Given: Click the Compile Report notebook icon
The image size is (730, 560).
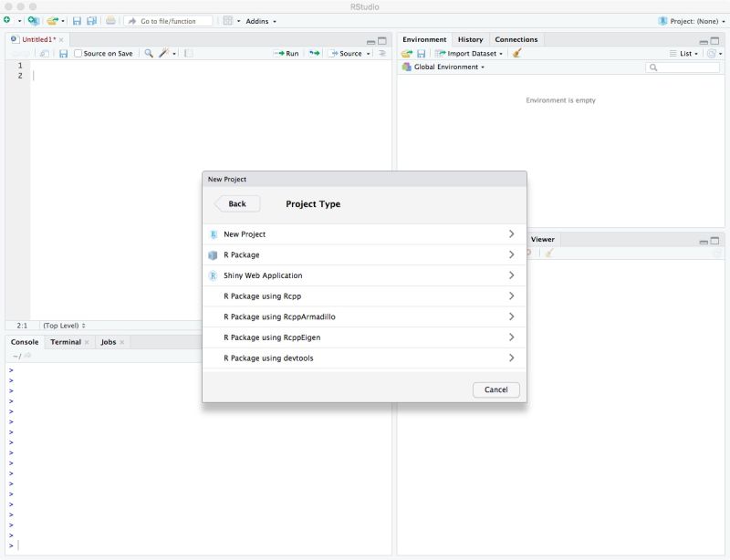Looking at the screenshot, I should (x=189, y=54).
